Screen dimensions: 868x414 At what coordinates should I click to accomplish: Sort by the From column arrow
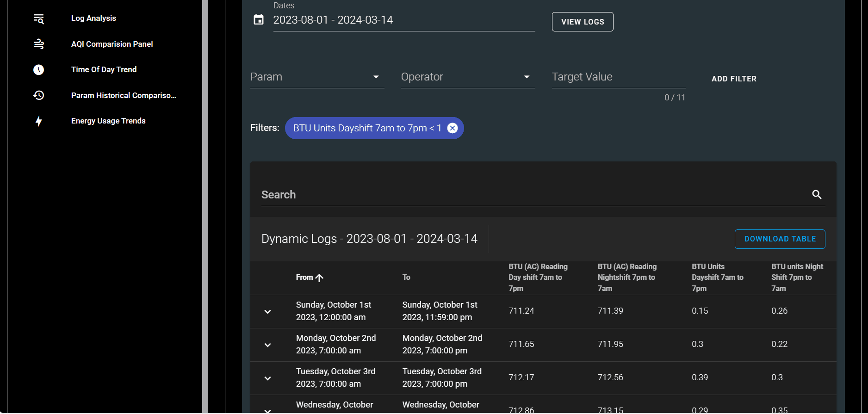click(319, 278)
